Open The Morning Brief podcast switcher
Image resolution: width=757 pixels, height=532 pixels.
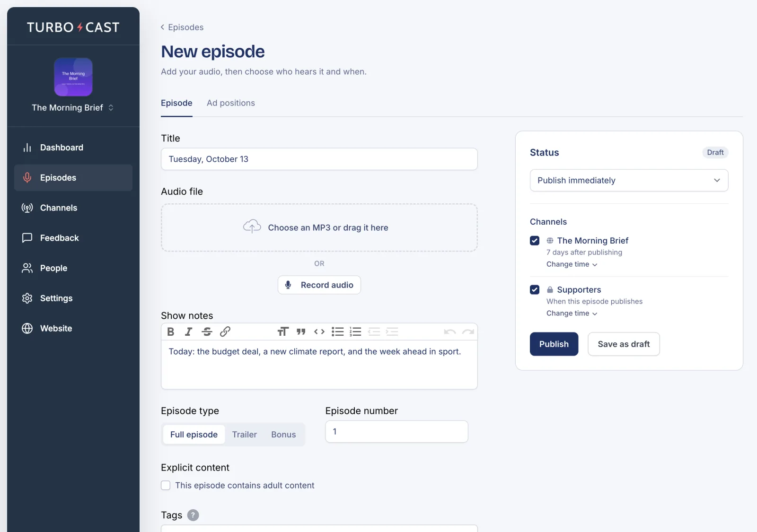73,108
